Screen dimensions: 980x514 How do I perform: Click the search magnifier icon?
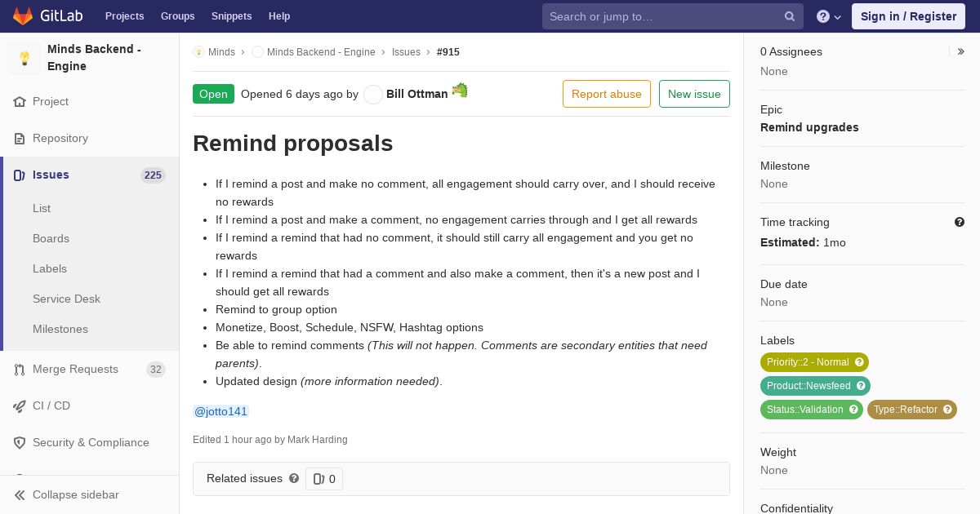[790, 16]
